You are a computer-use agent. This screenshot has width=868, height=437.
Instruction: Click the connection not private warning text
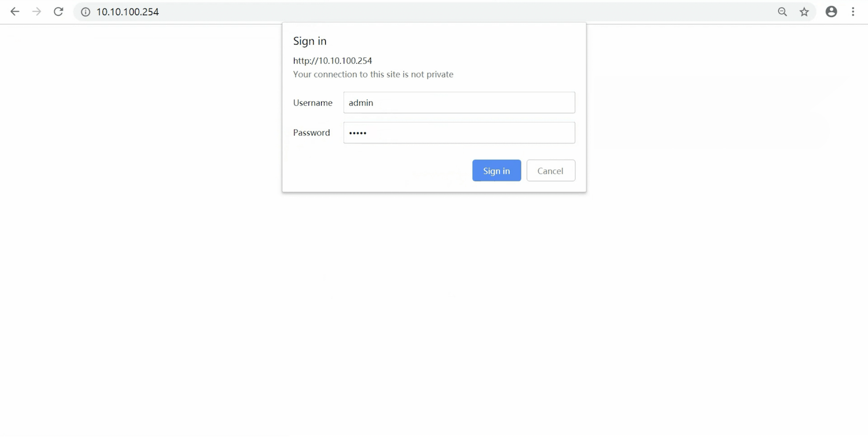[373, 74]
